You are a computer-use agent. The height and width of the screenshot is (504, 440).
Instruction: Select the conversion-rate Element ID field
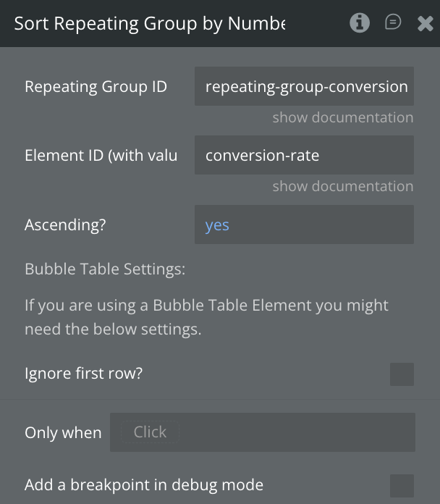[304, 156]
